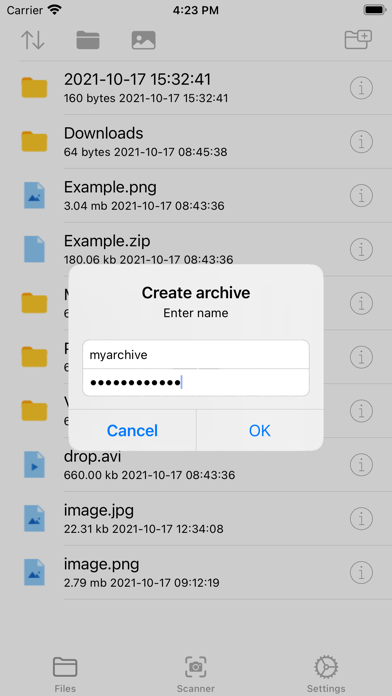Select the drop.avi file name
Screen dimensions: 392x696
pos(92,457)
